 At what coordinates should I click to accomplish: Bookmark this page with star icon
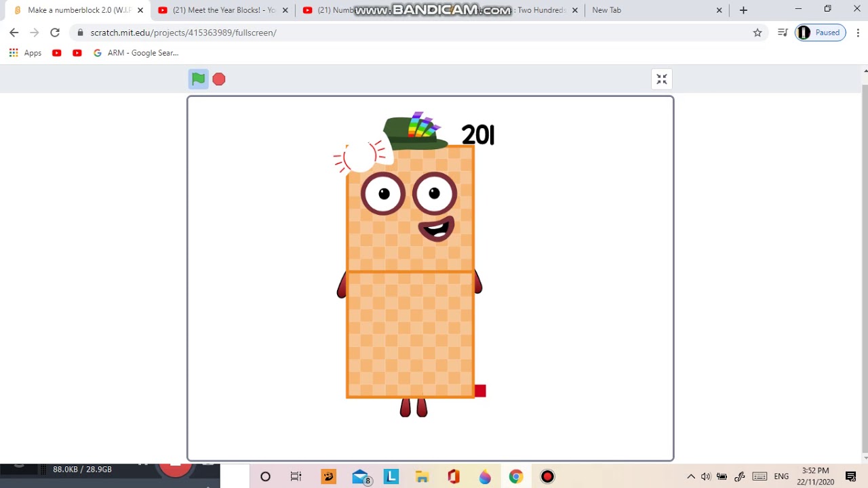tap(757, 33)
